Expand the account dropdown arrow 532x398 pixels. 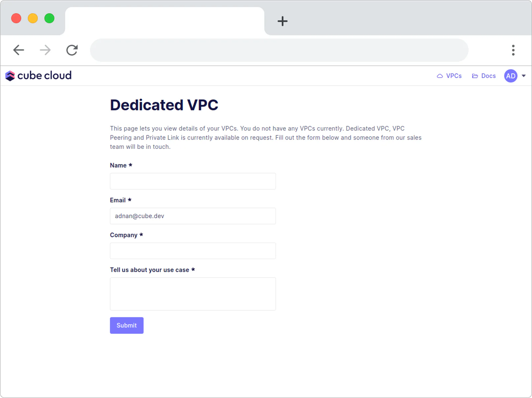524,76
